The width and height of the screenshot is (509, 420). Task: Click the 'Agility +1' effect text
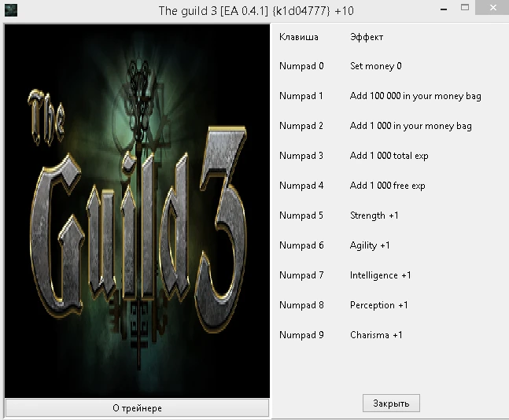pos(370,245)
